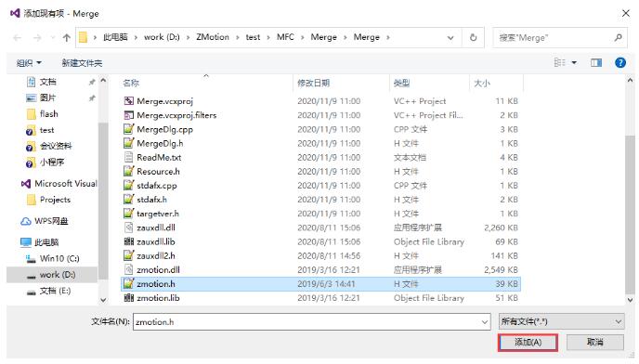Open 文档 quick access item
The image size is (639, 364).
coord(41,82)
